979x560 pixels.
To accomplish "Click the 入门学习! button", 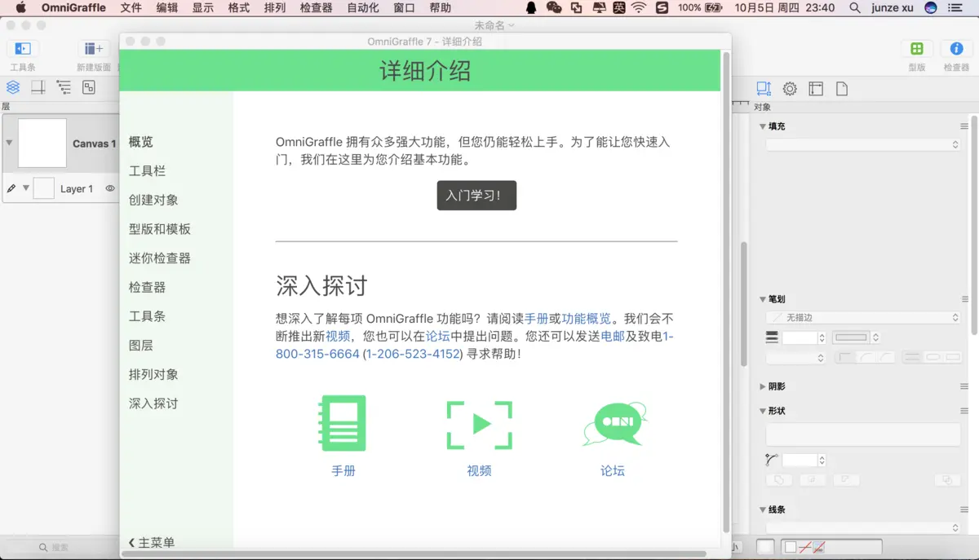I will 476,196.
